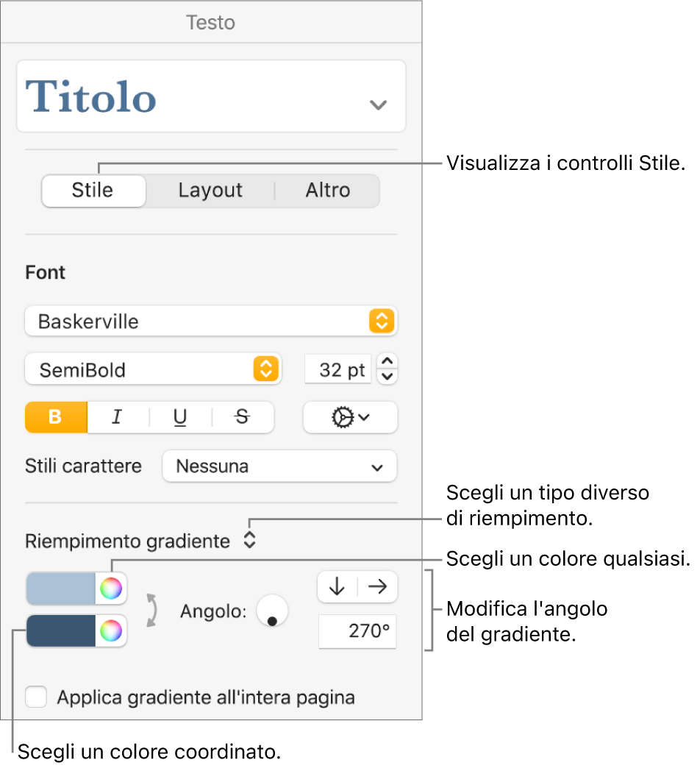Open the Baskerville font family dropdown
The image size is (700, 771).
[x=210, y=321]
